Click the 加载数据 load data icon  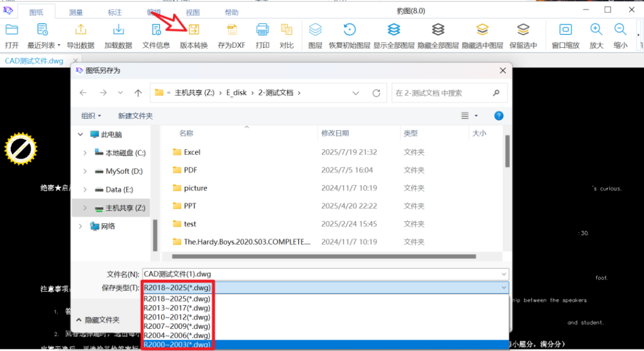coord(118,30)
